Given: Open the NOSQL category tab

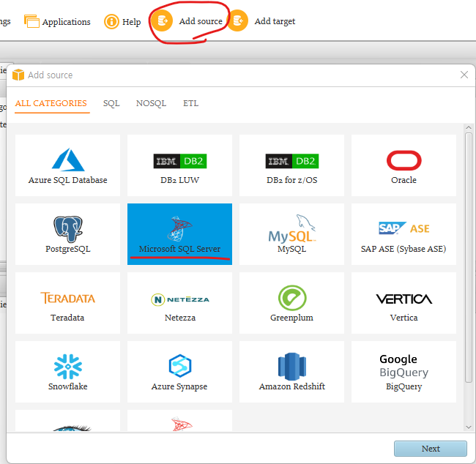Looking at the screenshot, I should [x=151, y=103].
